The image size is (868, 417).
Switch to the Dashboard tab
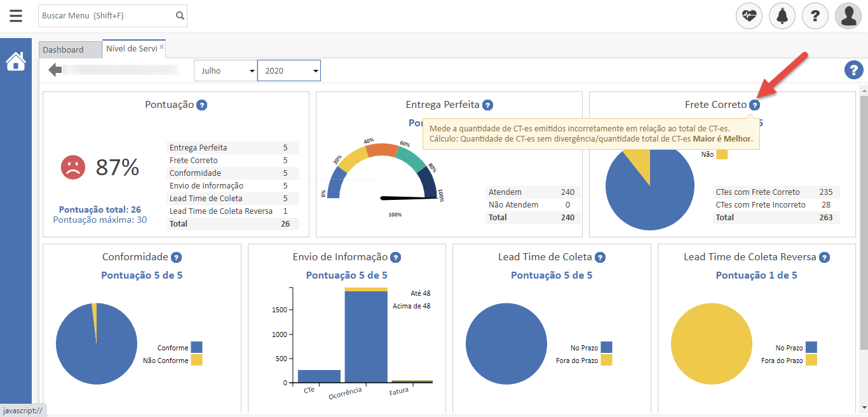click(x=64, y=50)
